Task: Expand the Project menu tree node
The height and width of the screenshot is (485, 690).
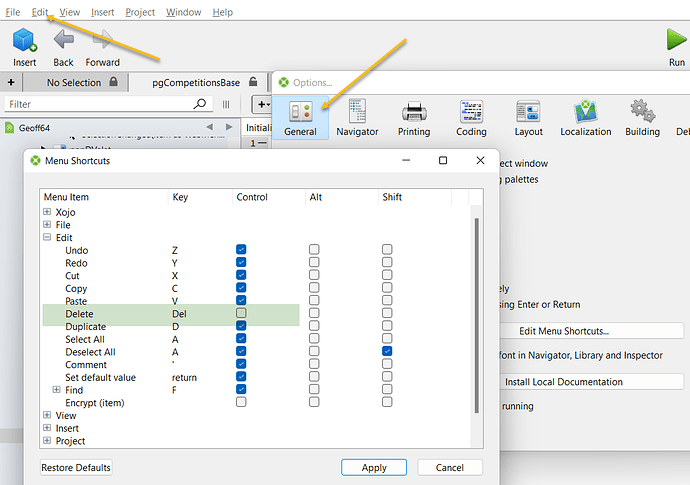Action: [47, 441]
